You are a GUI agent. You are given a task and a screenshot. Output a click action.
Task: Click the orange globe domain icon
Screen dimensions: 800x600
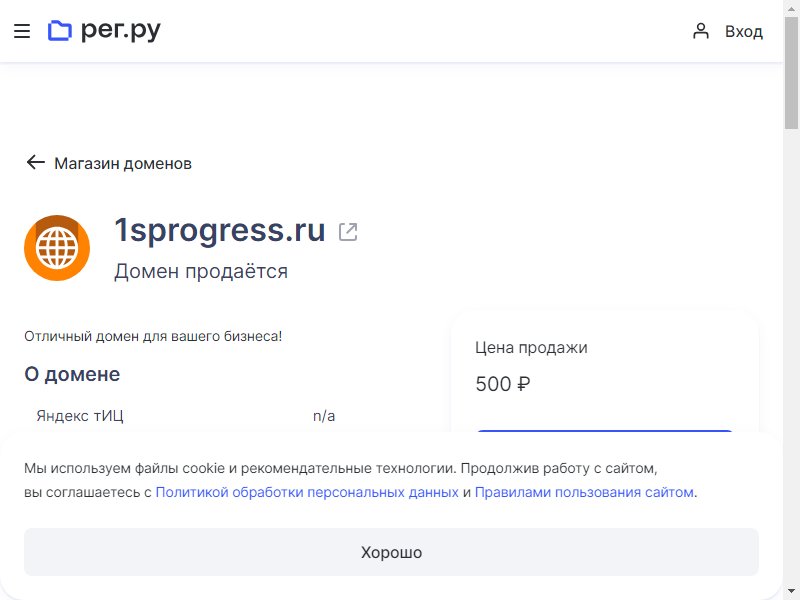coord(57,248)
